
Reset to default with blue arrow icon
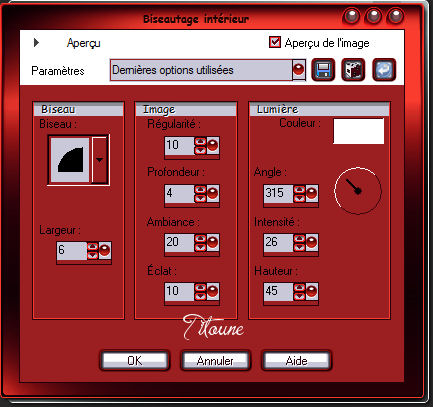tap(384, 70)
